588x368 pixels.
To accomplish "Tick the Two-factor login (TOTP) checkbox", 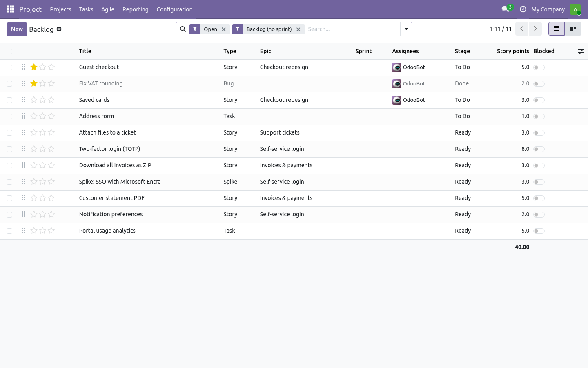I will [x=9, y=149].
